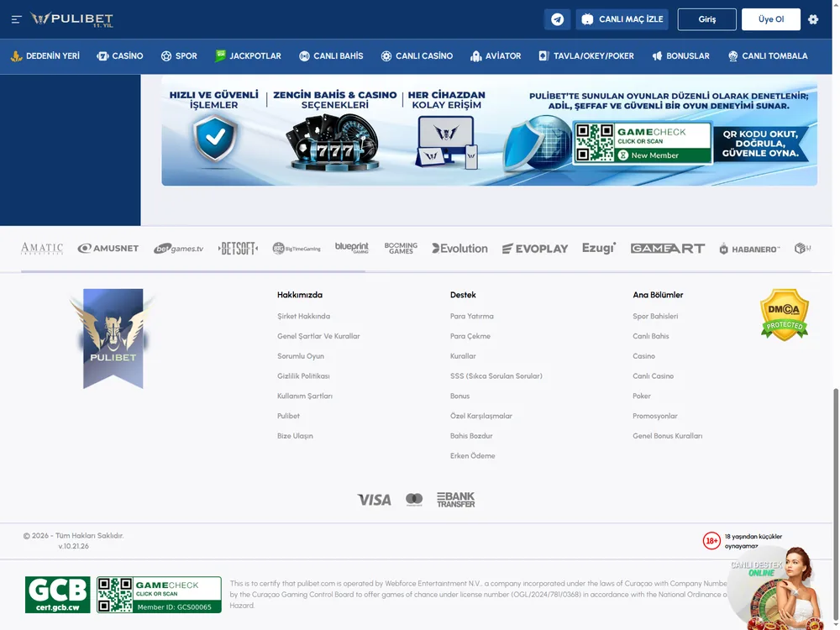Open the Jackpotlar menu item
The width and height of the screenshot is (840, 630).
(x=248, y=55)
